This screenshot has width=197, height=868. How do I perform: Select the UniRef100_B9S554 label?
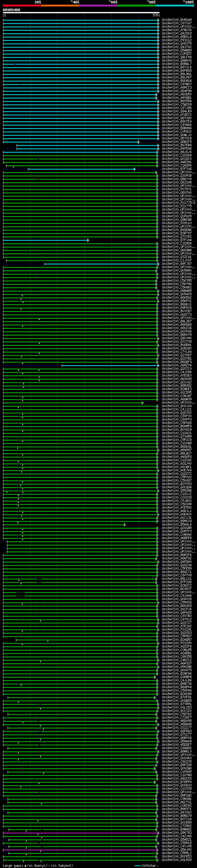(176, 101)
